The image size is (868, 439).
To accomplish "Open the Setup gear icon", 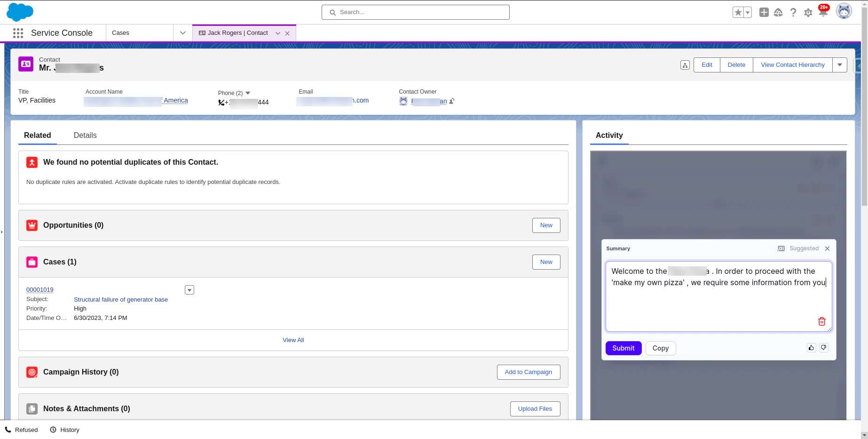I will pyautogui.click(x=808, y=13).
